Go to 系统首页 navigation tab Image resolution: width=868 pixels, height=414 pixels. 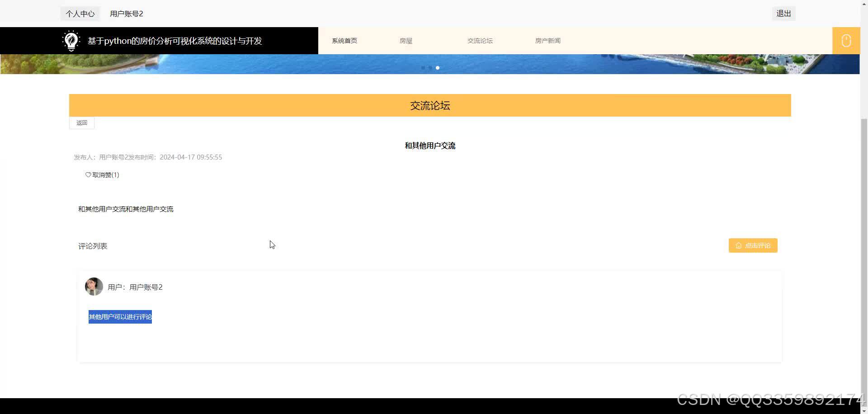(x=344, y=41)
